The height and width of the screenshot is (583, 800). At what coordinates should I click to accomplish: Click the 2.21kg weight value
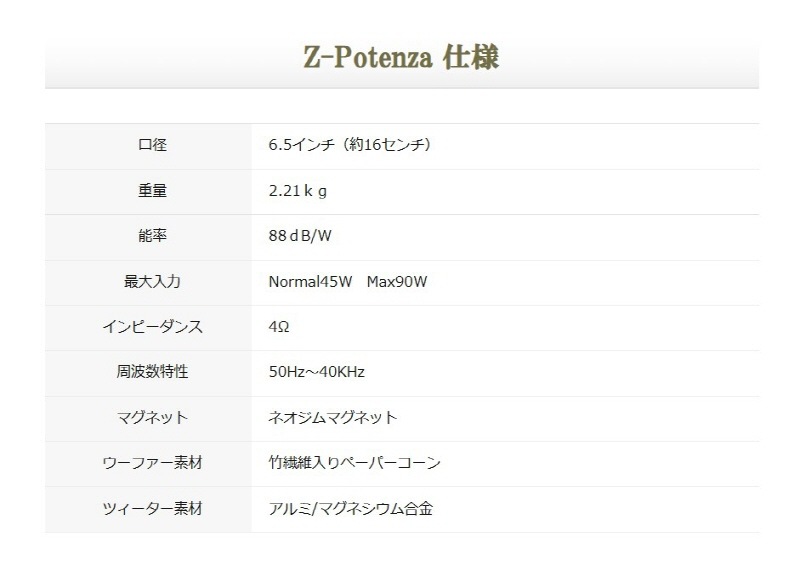pyautogui.click(x=298, y=191)
